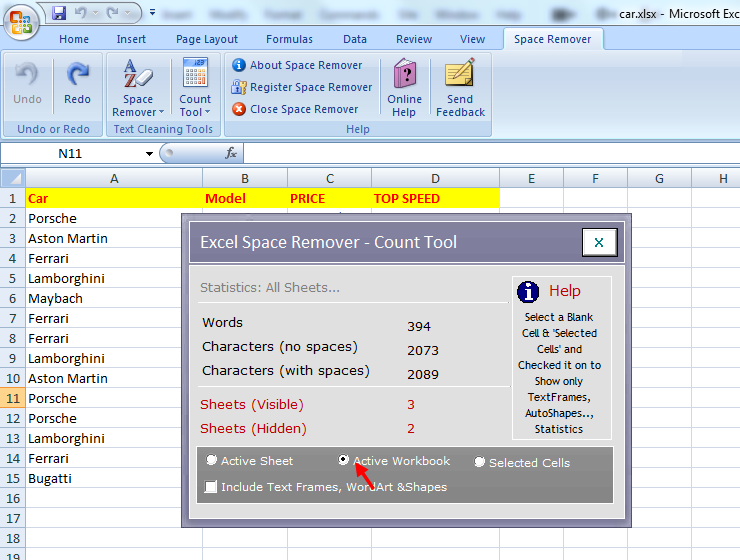Click into the formula bar
Viewport: 740px width, 560px height.
coord(491,154)
